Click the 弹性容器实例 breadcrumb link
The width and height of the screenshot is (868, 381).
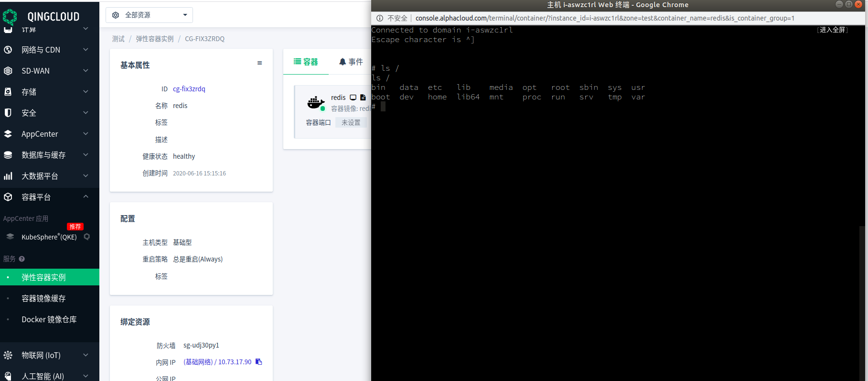click(155, 39)
